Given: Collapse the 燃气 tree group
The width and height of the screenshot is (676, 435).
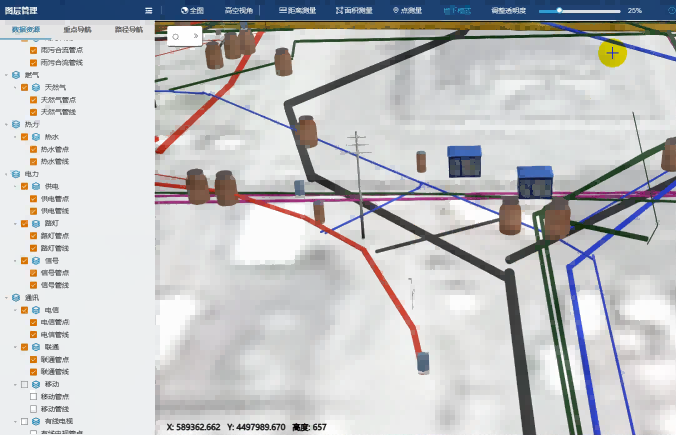Looking at the screenshot, I should point(5,75).
